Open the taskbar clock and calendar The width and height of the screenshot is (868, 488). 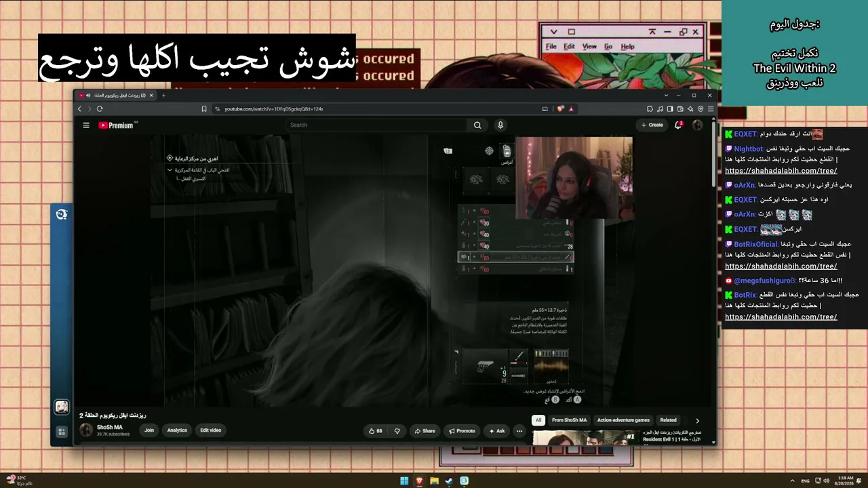845,481
